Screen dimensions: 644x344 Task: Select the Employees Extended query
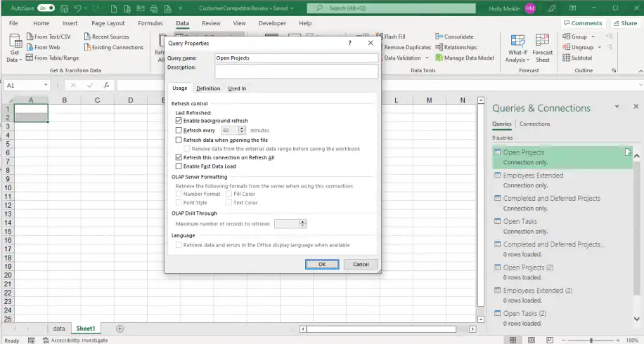tap(562, 180)
